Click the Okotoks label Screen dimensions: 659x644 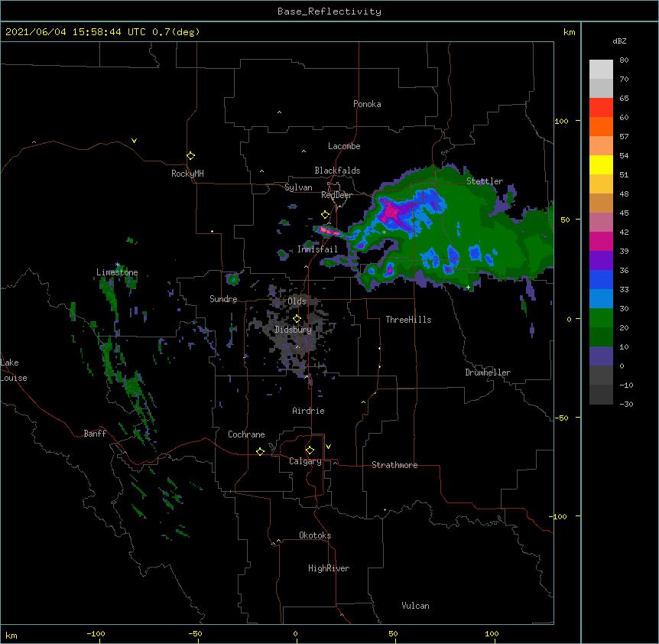315,535
